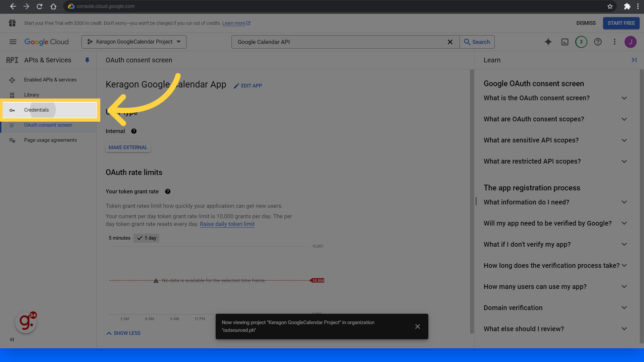The height and width of the screenshot is (362, 644).
Task: Click EDIT APP button
Action: tap(248, 86)
